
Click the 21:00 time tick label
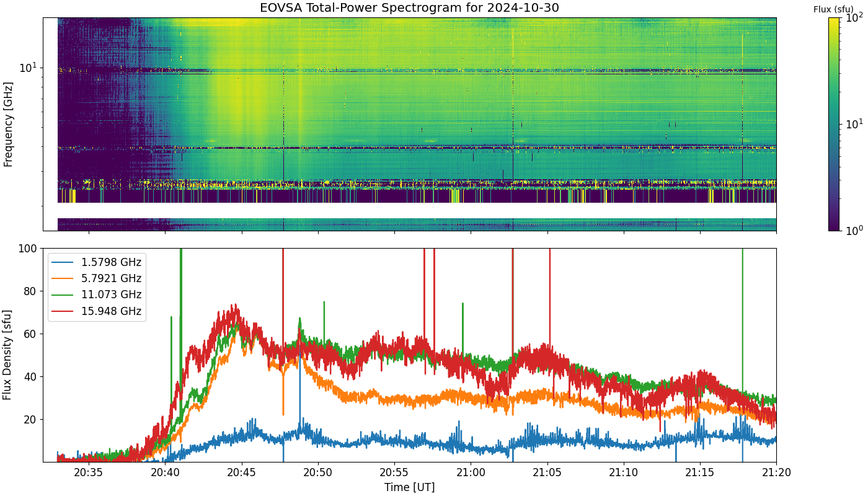[x=471, y=473]
